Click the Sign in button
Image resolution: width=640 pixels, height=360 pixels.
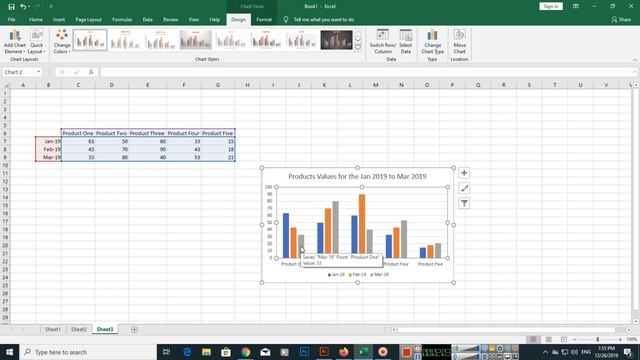pos(551,7)
